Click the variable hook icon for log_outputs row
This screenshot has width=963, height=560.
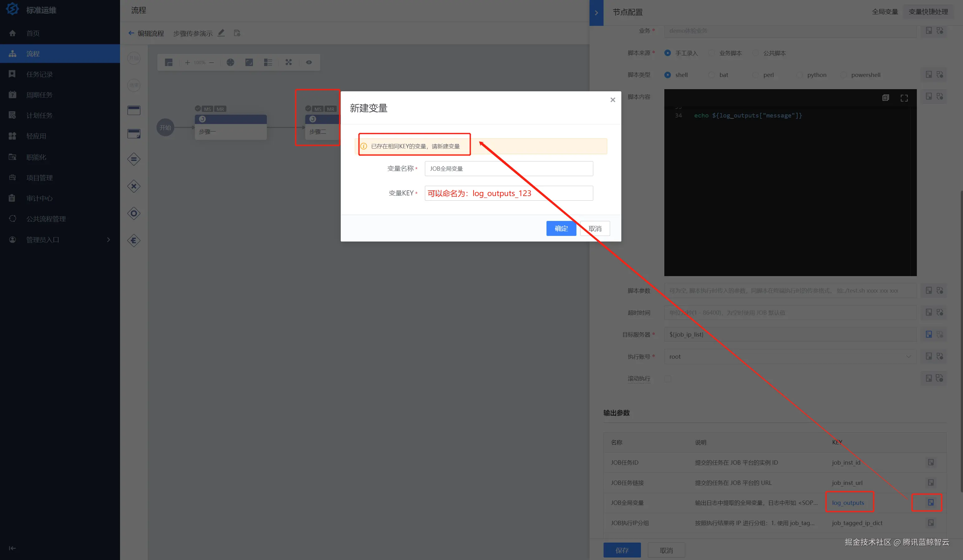tap(931, 502)
